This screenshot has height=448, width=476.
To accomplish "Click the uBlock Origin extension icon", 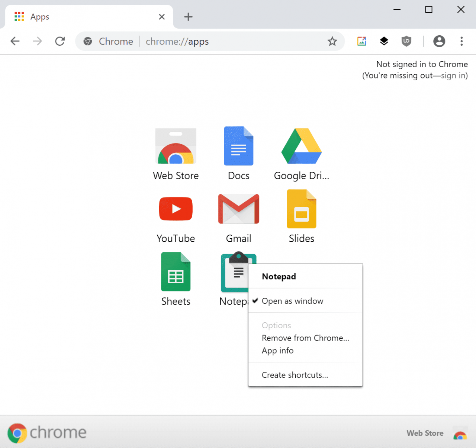I will [x=406, y=41].
